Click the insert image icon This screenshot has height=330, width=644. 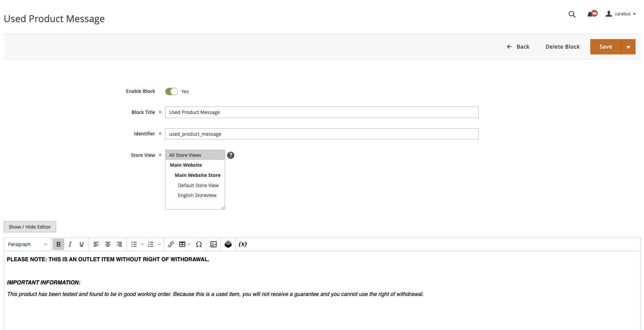pos(214,244)
